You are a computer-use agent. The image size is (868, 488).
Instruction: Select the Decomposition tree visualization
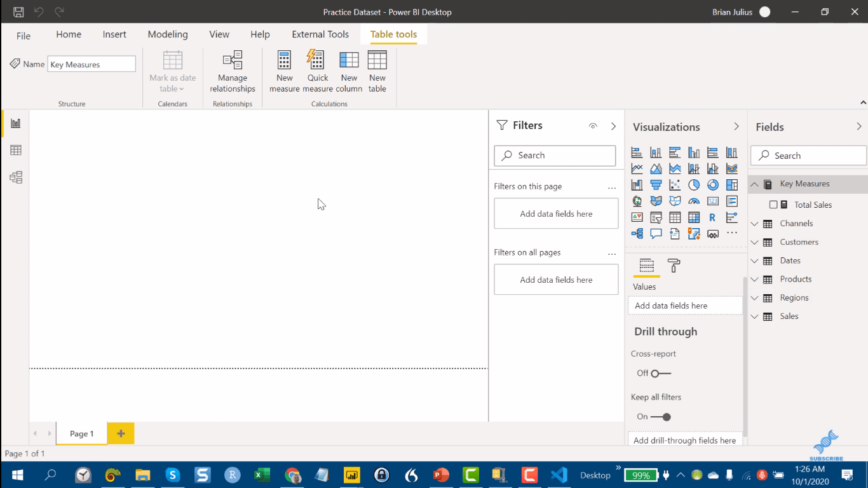[637, 234]
